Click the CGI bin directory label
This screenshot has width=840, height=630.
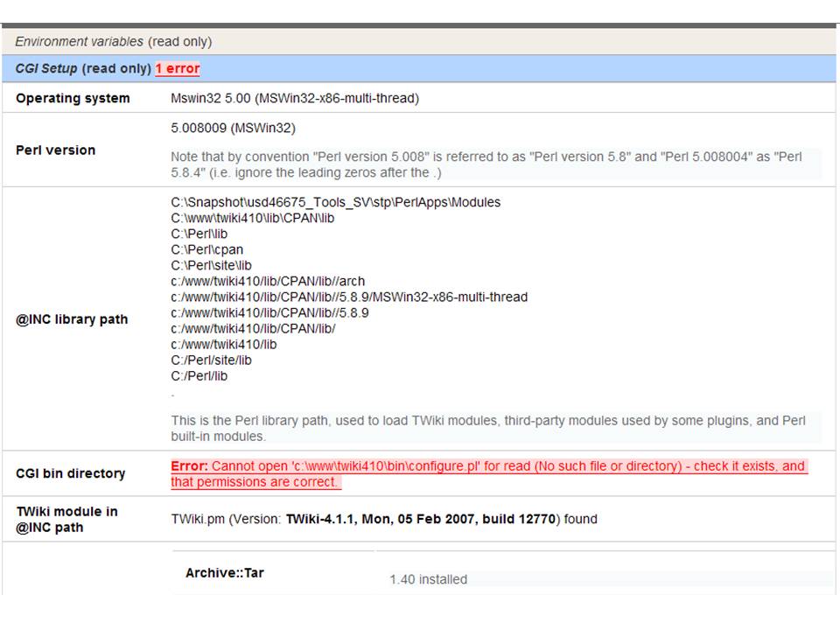[71, 473]
